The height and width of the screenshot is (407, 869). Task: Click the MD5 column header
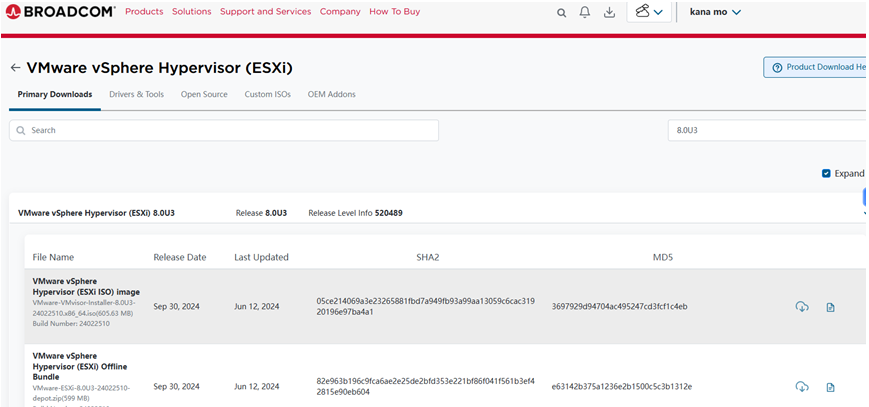(x=663, y=257)
